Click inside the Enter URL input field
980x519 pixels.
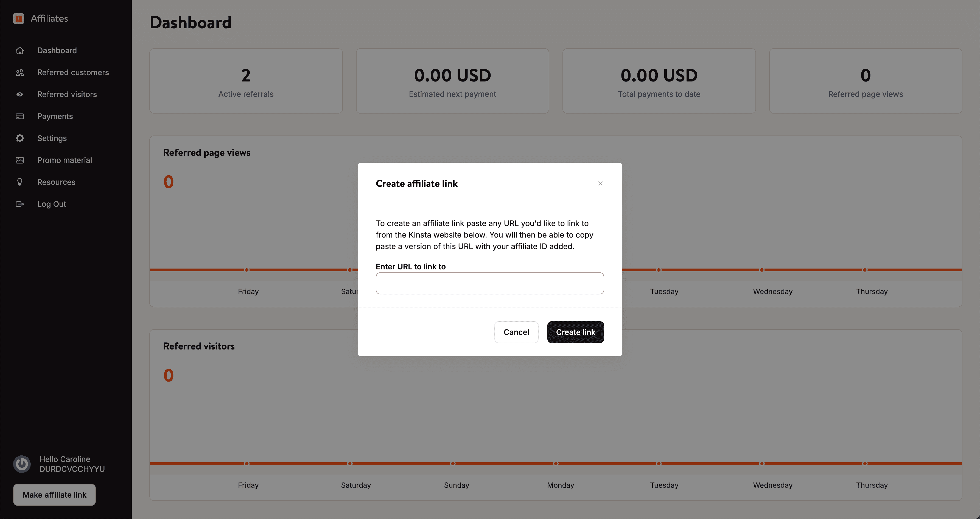pyautogui.click(x=490, y=283)
